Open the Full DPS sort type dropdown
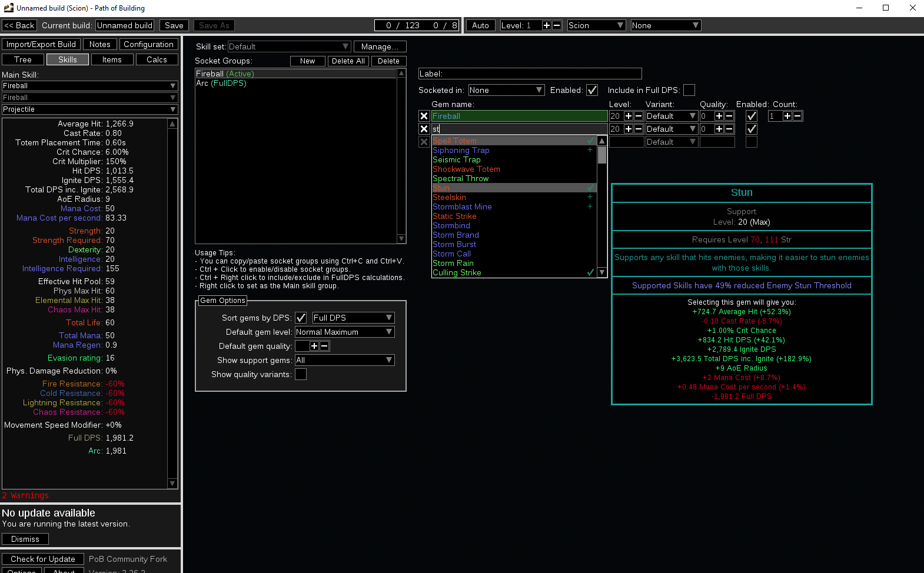 tap(353, 318)
